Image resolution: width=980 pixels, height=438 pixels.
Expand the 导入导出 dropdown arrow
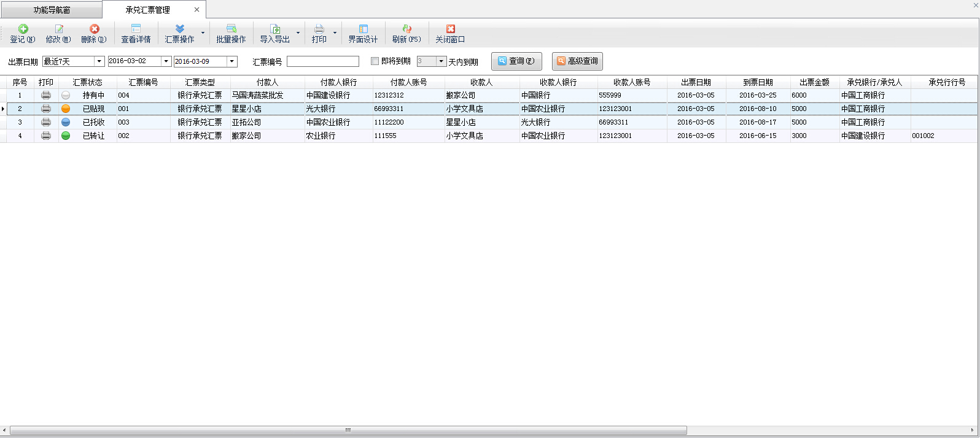pos(298,33)
